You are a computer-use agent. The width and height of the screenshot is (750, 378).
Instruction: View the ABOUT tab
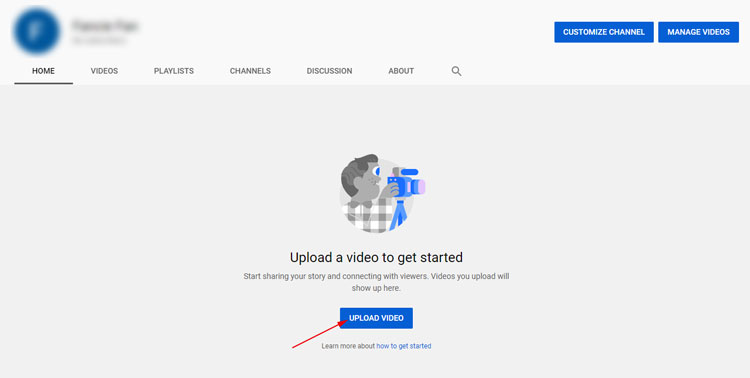(401, 71)
